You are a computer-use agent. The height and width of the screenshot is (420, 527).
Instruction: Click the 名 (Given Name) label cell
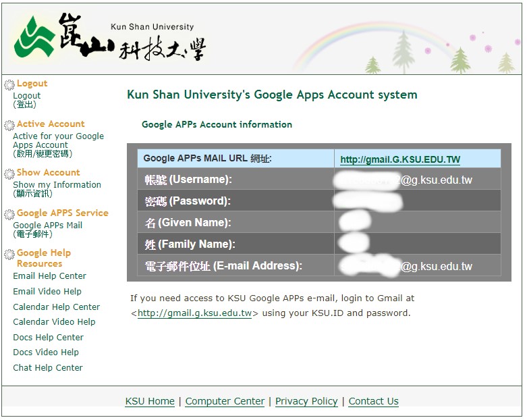coord(236,222)
